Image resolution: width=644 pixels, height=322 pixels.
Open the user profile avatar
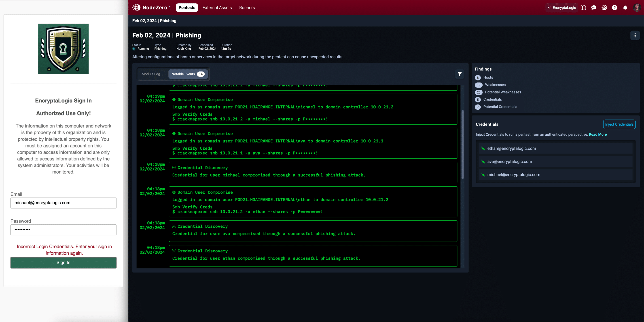(637, 8)
